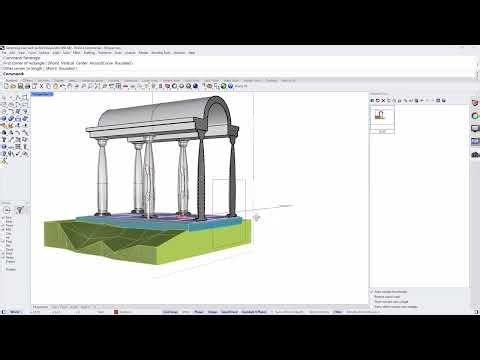The height and width of the screenshot is (360, 480).
Task: Open the Surface menu
Action: [44, 53]
